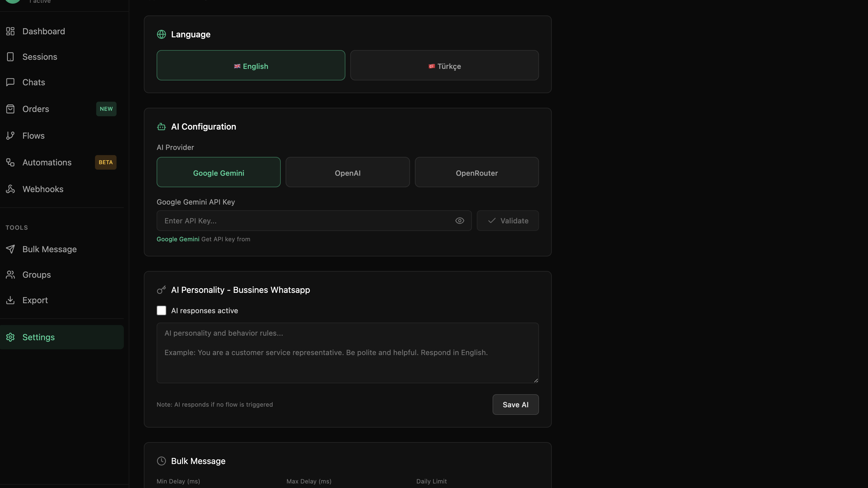Select the Flows branch icon

tap(10, 135)
